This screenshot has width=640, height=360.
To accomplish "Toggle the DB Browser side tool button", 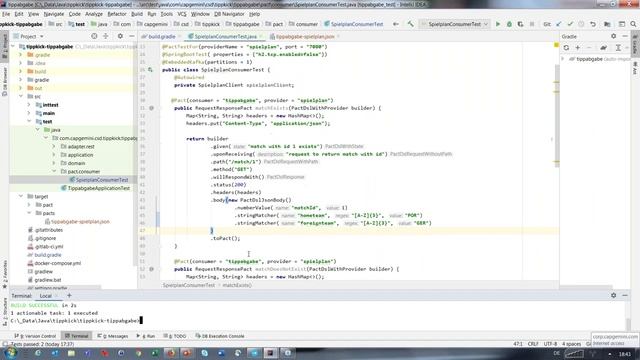I will tap(4, 82).
